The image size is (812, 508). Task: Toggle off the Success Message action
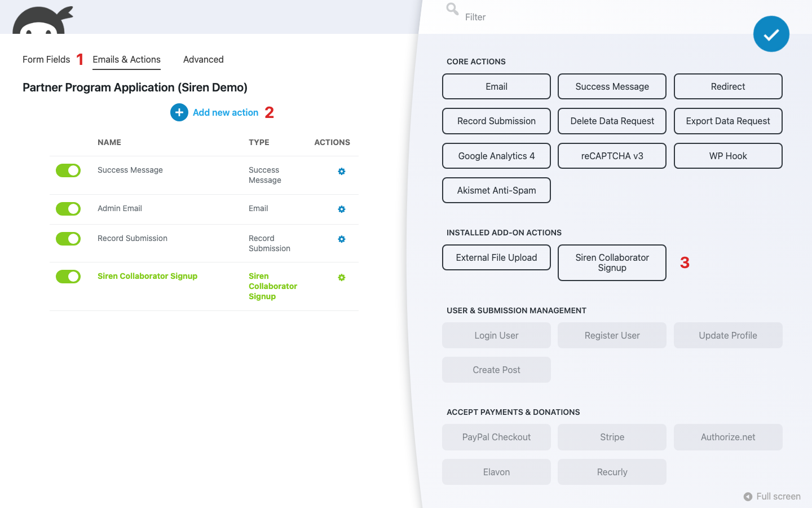coord(68,170)
